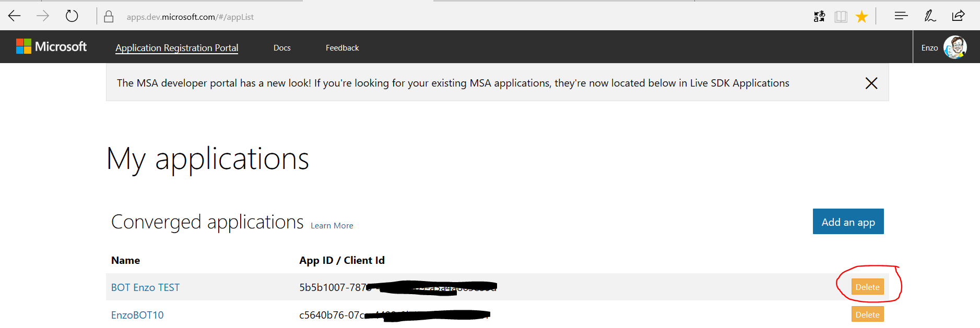Viewport: 980px width, 328px height.
Task: Refresh the page with reload icon
Action: tap(72, 16)
